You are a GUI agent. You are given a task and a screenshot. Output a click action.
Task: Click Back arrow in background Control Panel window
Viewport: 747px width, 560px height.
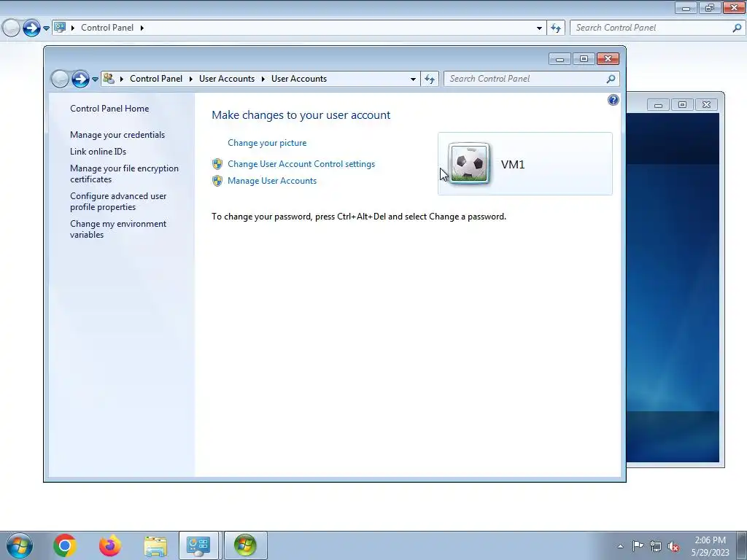(11, 28)
